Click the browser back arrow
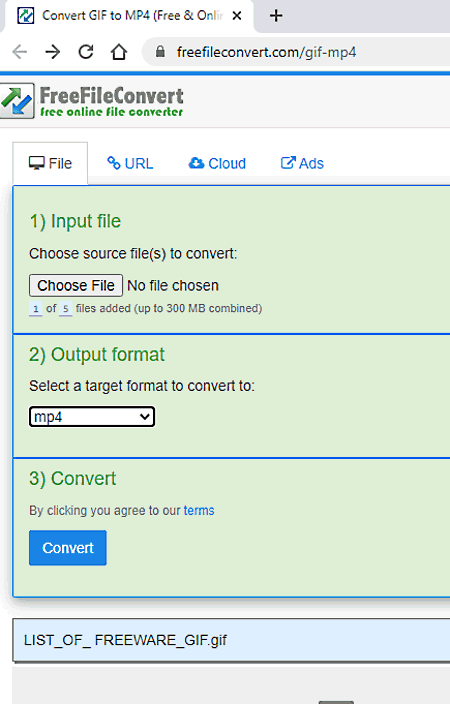450x704 pixels. pos(20,52)
